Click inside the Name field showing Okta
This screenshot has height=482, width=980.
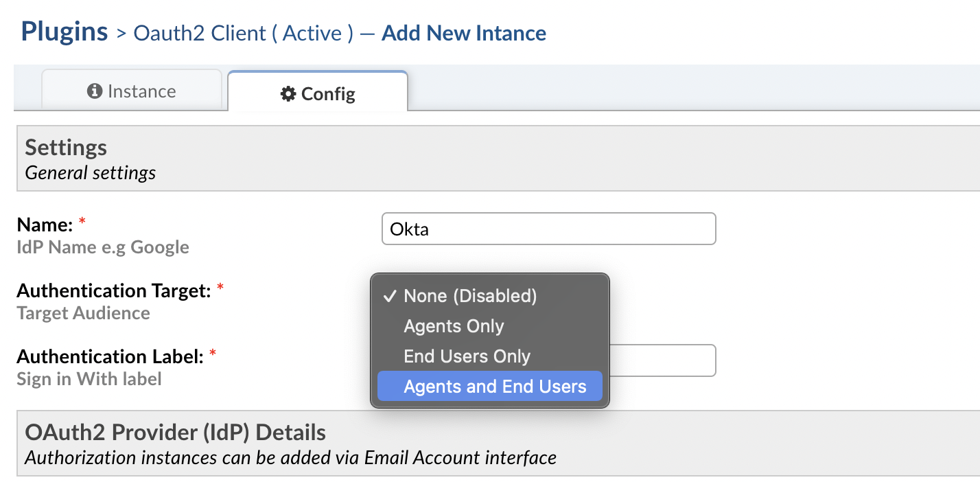point(548,229)
